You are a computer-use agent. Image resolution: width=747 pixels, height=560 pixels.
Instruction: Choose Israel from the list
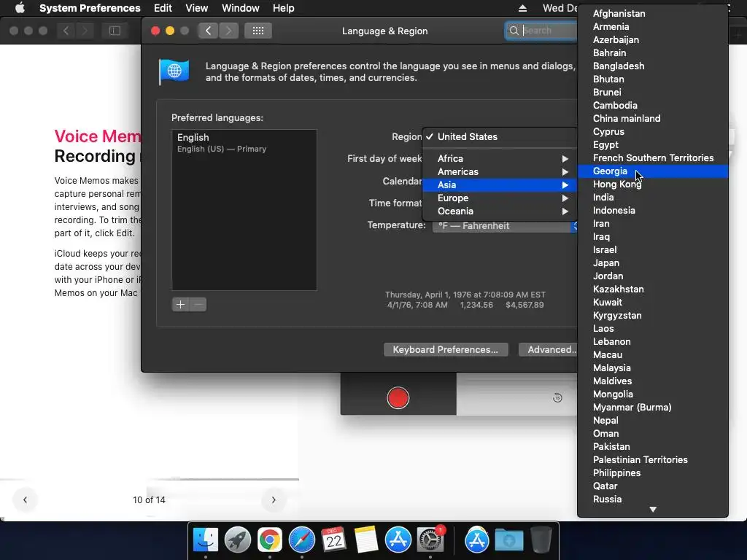click(x=653, y=250)
